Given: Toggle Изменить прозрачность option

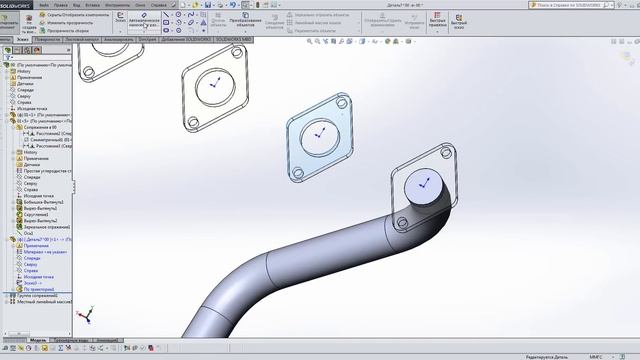Looking at the screenshot, I should point(66,23).
